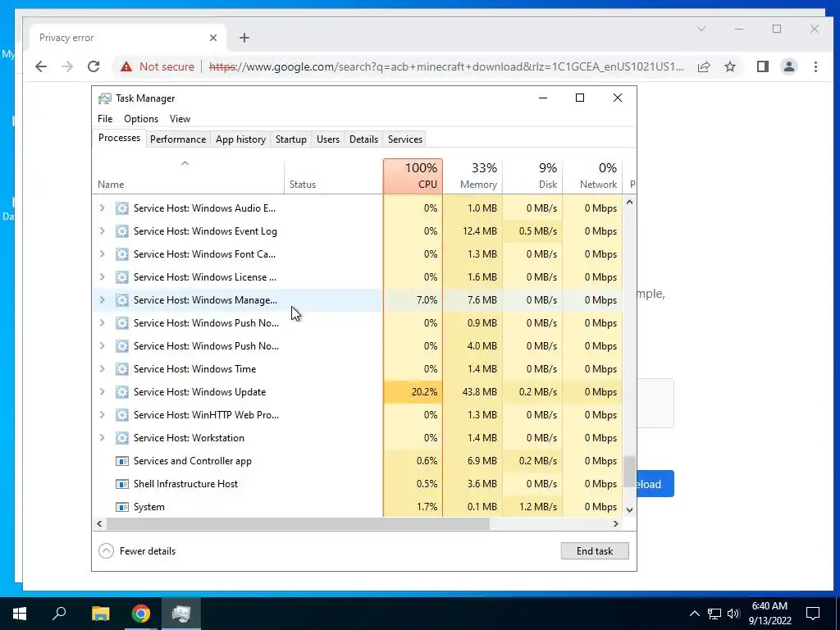Click the WinHTTP Web Proxy gear icon
The height and width of the screenshot is (630, 840).
tap(122, 415)
